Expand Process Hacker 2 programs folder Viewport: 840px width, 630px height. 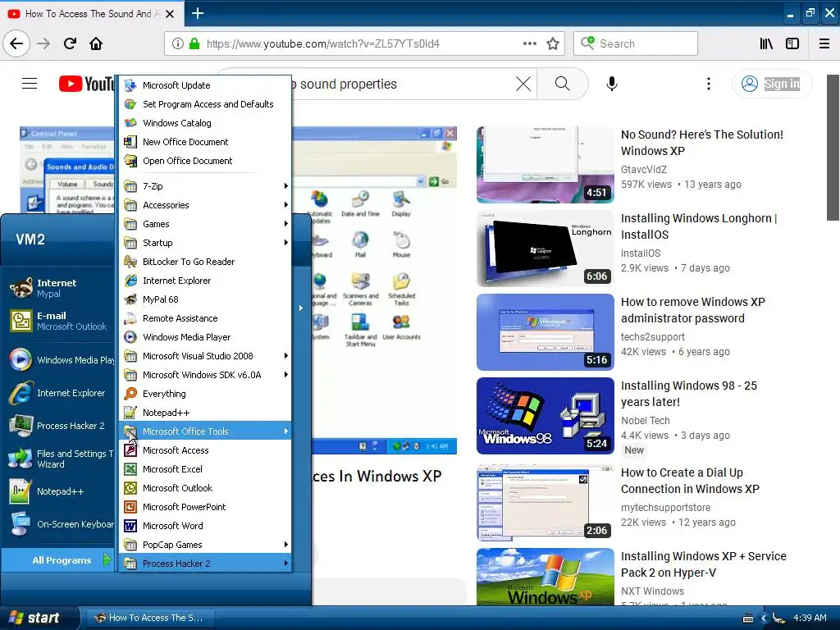click(x=205, y=563)
